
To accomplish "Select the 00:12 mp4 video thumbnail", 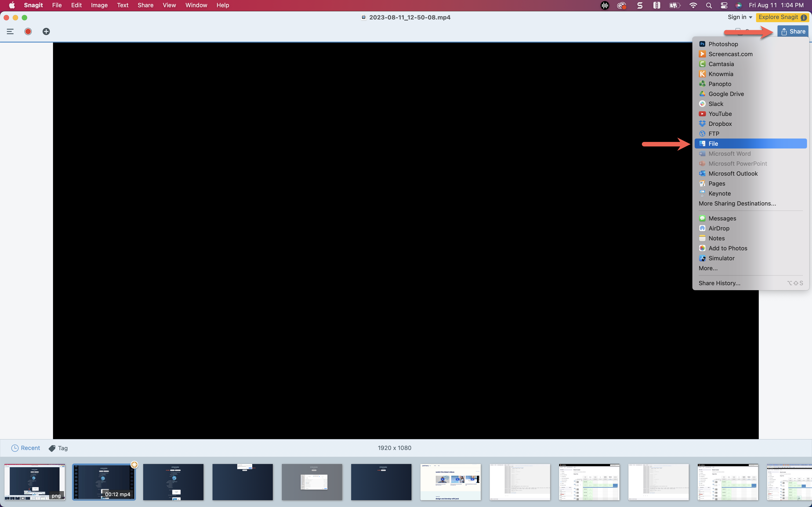I will [x=104, y=482].
